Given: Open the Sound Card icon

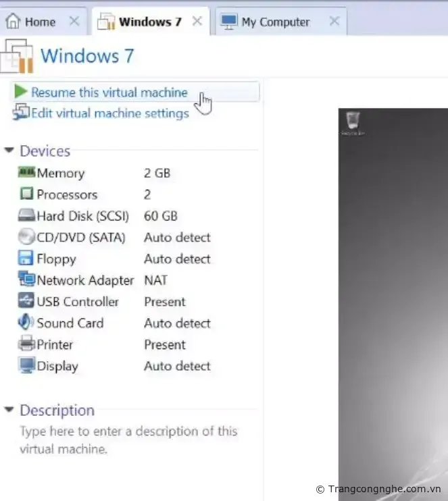Looking at the screenshot, I should [26, 323].
